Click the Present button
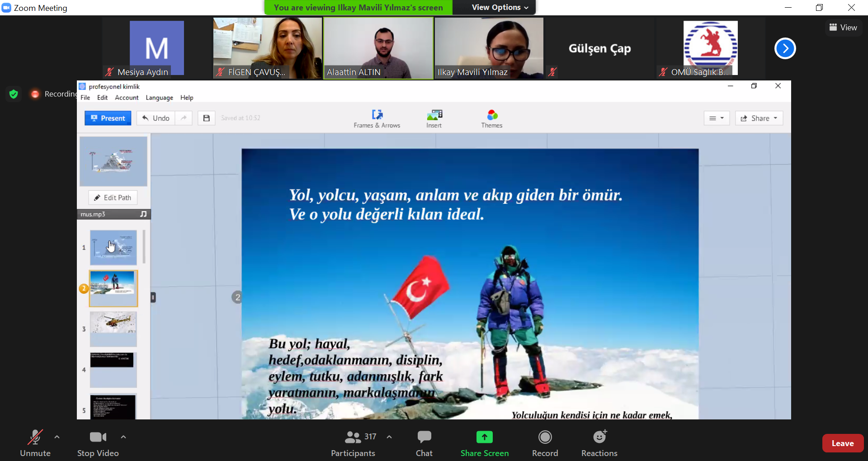Screen dimensions: 868x461 tap(108, 118)
